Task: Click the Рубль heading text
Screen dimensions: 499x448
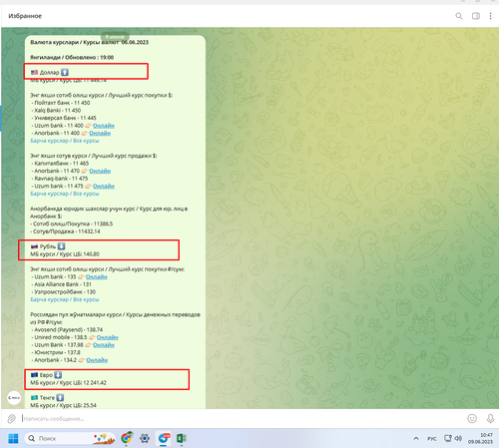Action: tap(48, 246)
